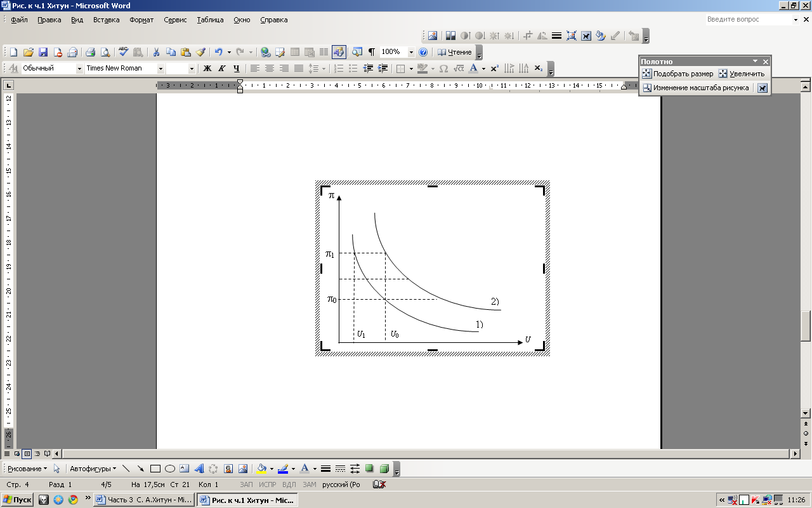812x508 pixels.
Task: Open the Формат menu
Action: [141, 20]
